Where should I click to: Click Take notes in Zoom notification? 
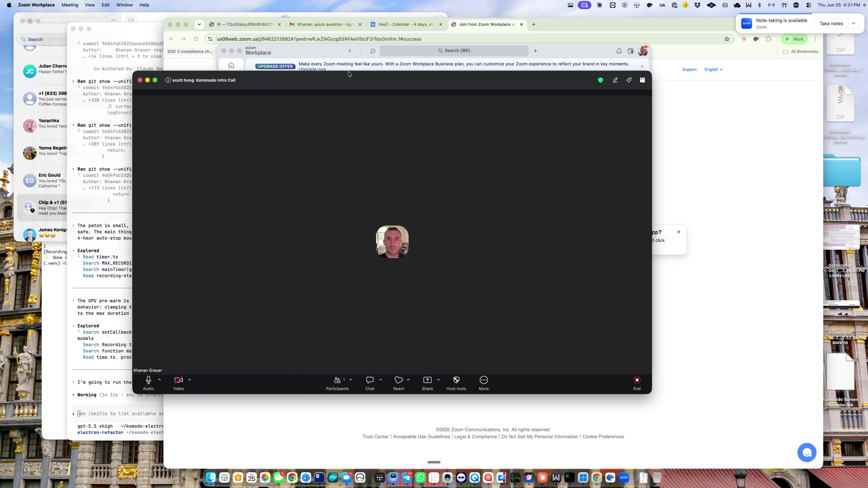tap(831, 23)
